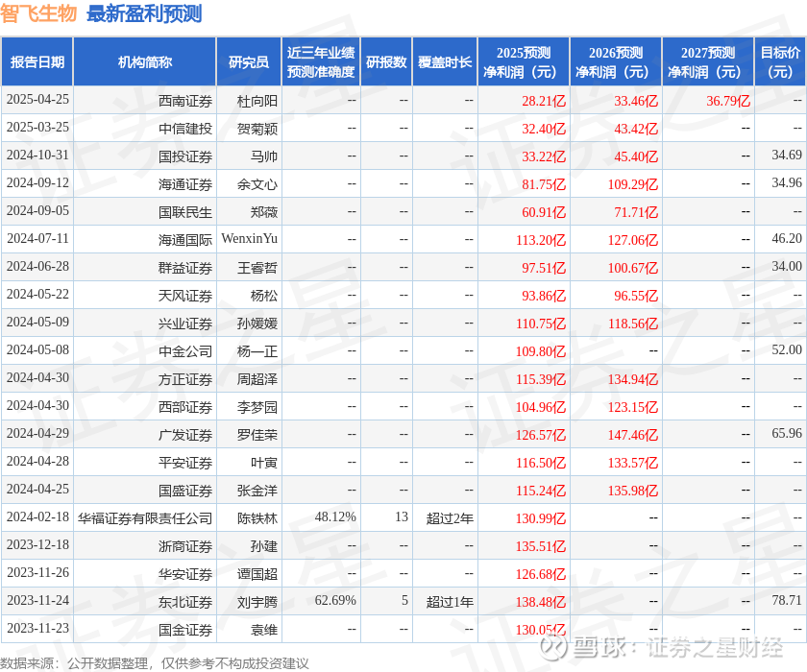The height and width of the screenshot is (672, 807).
Task: Click analyst name 杜向阳
Action: [x=257, y=101]
